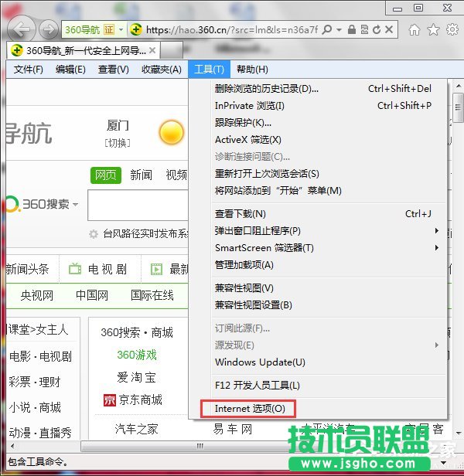Click the compatibility view broken-page icon

point(364,29)
